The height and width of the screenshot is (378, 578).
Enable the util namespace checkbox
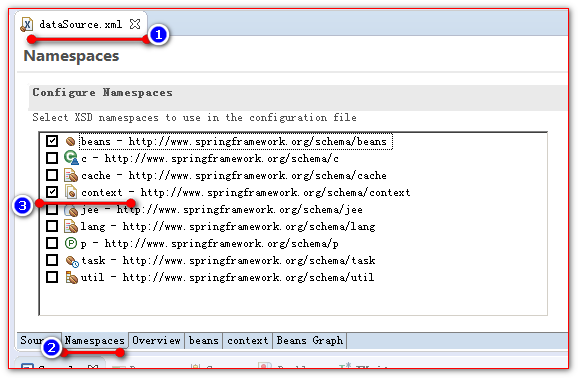tap(52, 277)
